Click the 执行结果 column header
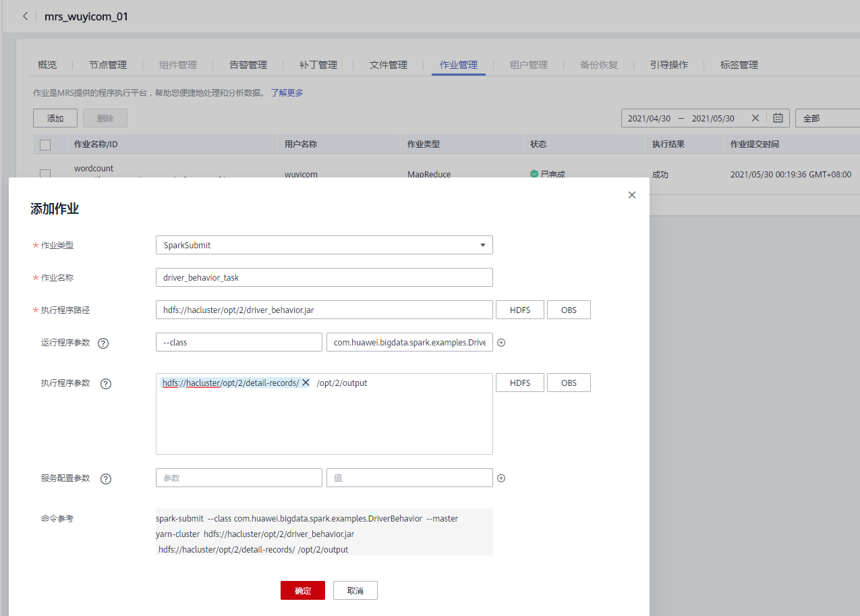The height and width of the screenshot is (616, 860). pos(668,144)
